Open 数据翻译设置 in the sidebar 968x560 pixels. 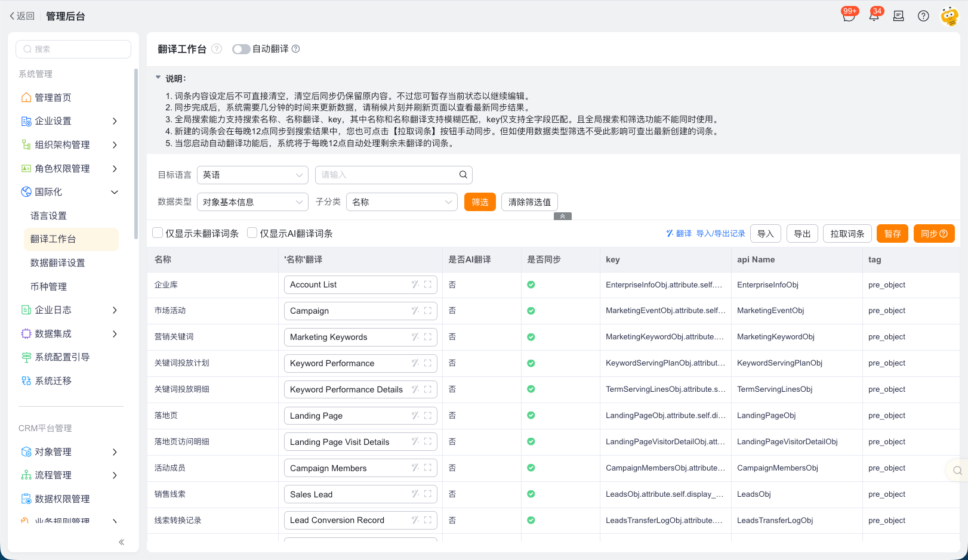57,263
